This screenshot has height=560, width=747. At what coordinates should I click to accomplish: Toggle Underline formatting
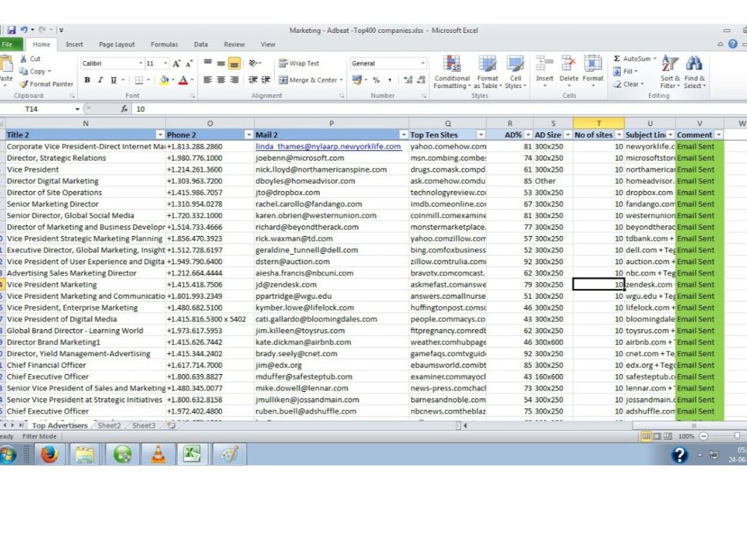point(114,80)
